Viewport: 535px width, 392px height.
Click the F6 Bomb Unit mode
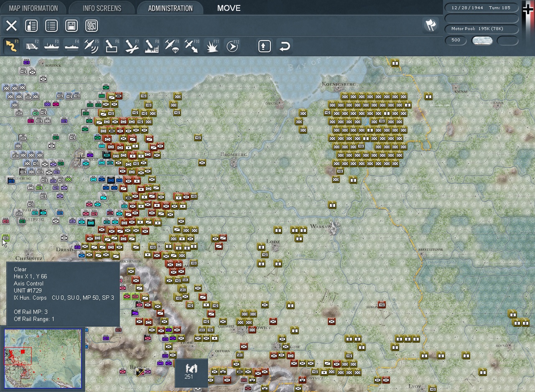(x=112, y=46)
